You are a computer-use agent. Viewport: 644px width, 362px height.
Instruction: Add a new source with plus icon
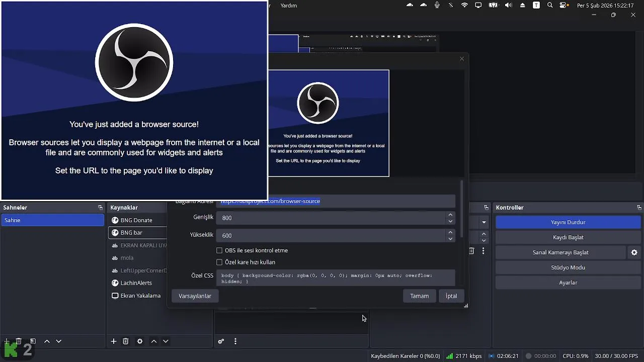click(x=114, y=341)
